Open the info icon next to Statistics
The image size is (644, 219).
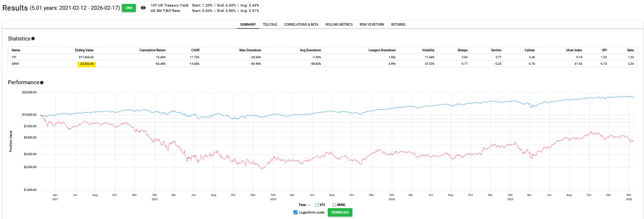click(33, 39)
